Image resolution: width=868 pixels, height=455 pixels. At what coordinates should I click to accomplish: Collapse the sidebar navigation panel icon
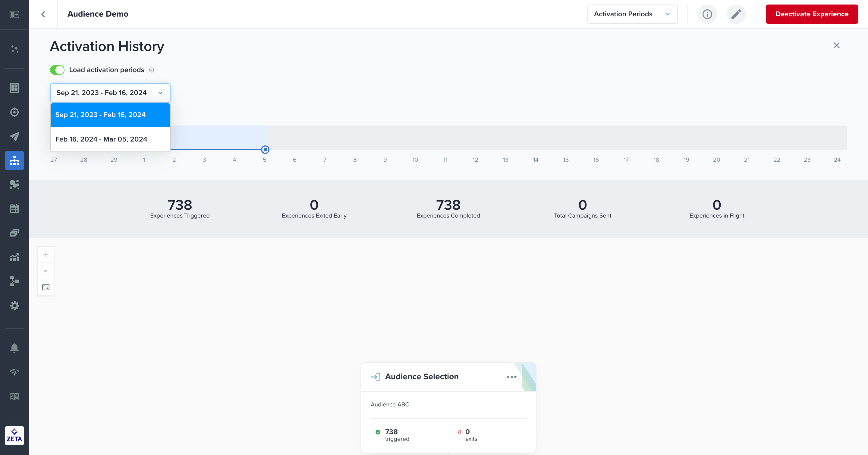14,14
